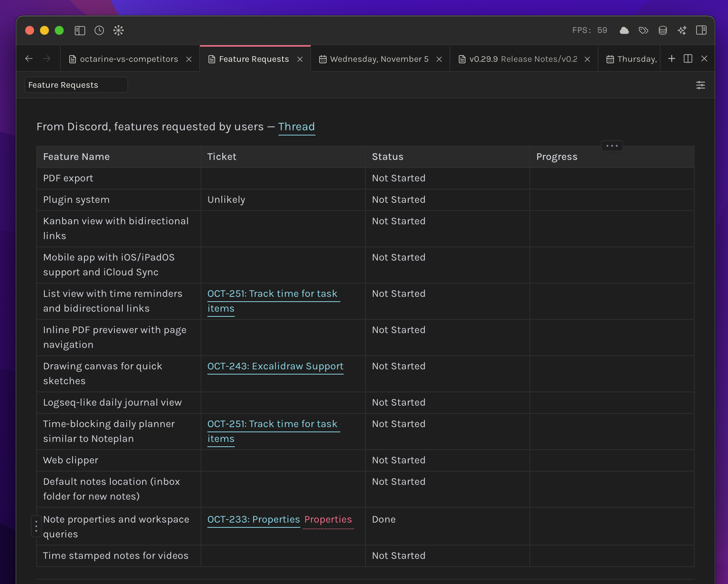Click the database icon
Image resolution: width=728 pixels, height=584 pixels.
[663, 30]
